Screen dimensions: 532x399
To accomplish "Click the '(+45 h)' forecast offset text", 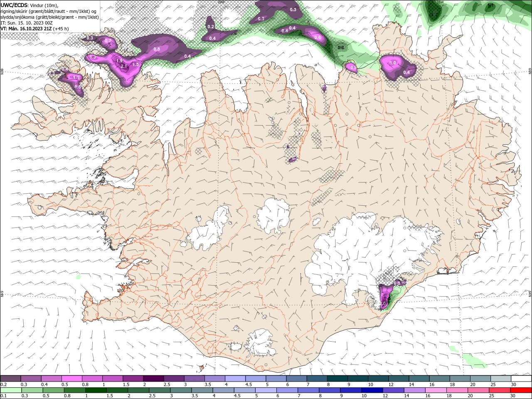I will (61, 29).
